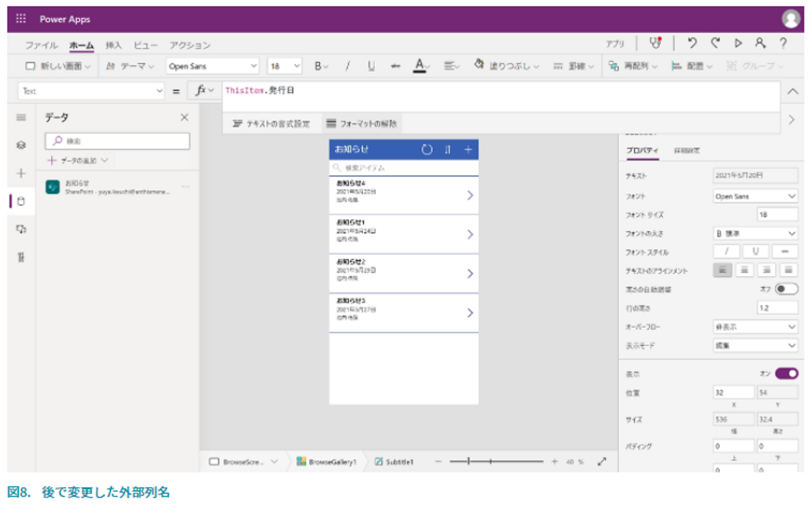Open the overflow dropdown in properties
Image resolution: width=812 pixels, height=509 pixels.
coord(755,327)
